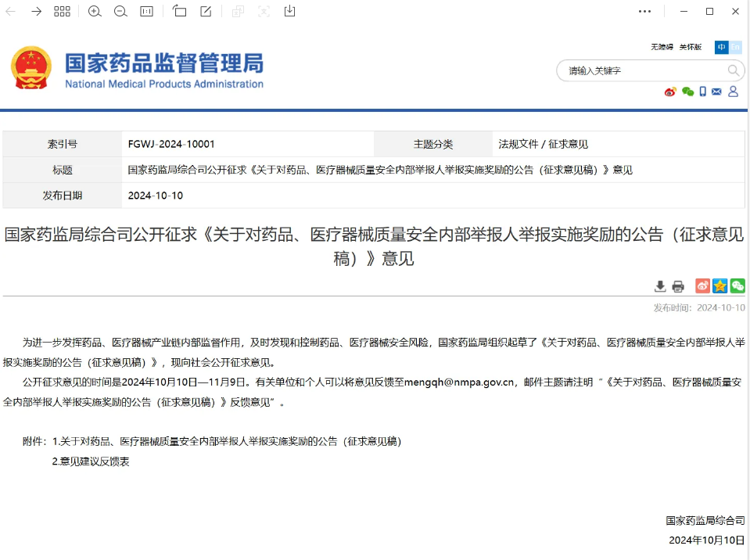This screenshot has width=750, height=560.
Task: Click the save/download icon in the toolbar
Action: pos(290,11)
